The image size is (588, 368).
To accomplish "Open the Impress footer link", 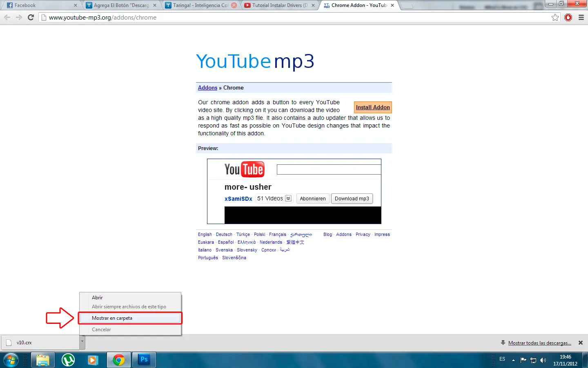I will point(382,235).
